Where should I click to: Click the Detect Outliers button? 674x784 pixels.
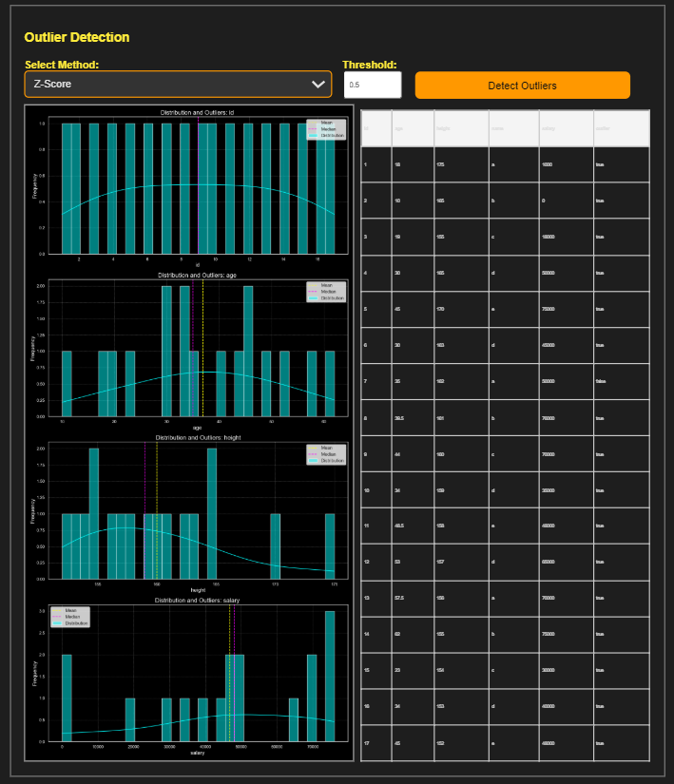tap(522, 86)
